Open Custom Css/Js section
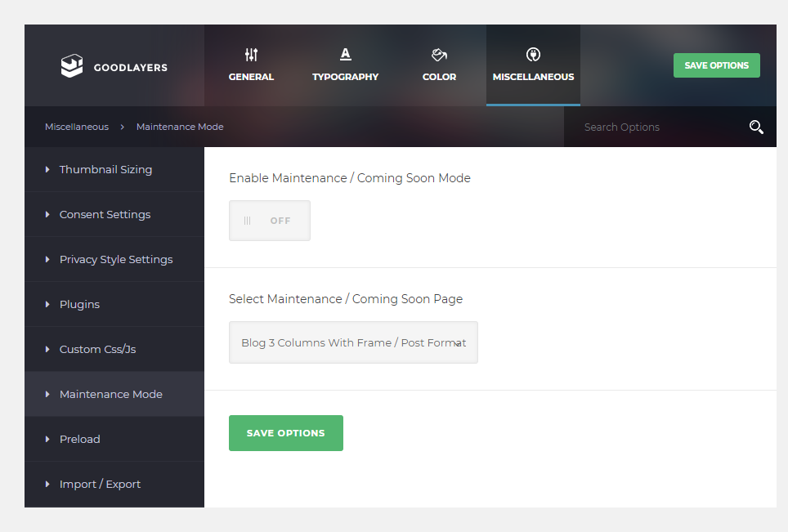Image resolution: width=788 pixels, height=532 pixels. 114,349
